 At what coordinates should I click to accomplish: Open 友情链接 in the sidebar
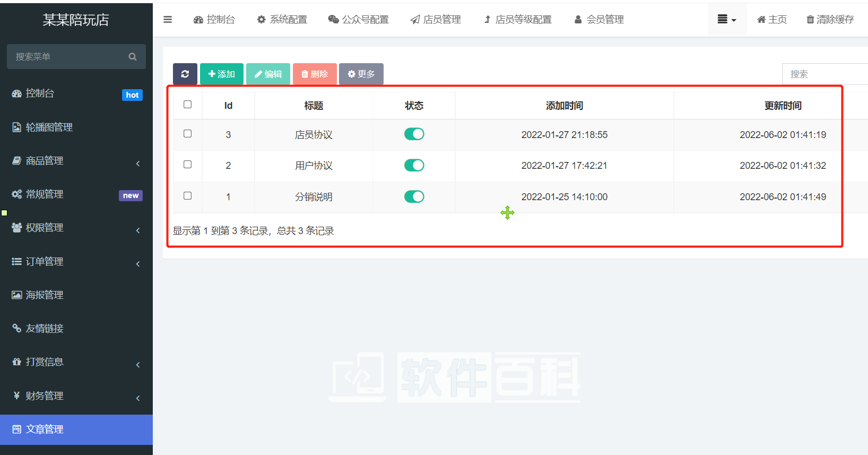[45, 329]
